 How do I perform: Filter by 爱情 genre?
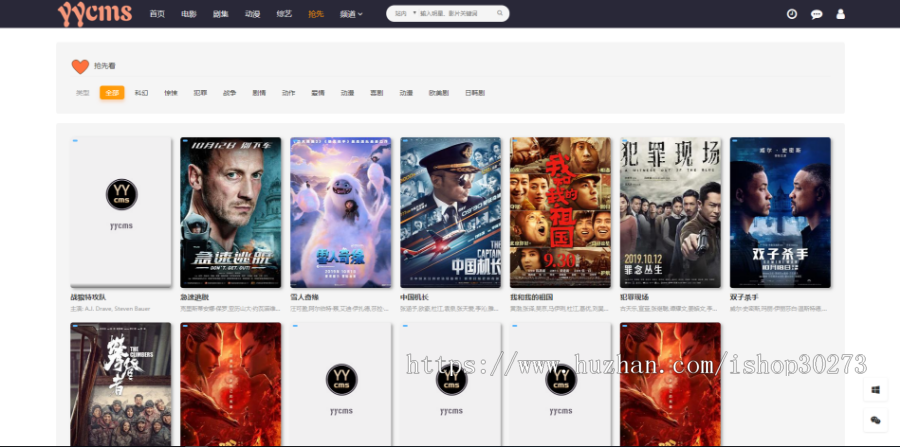(318, 92)
